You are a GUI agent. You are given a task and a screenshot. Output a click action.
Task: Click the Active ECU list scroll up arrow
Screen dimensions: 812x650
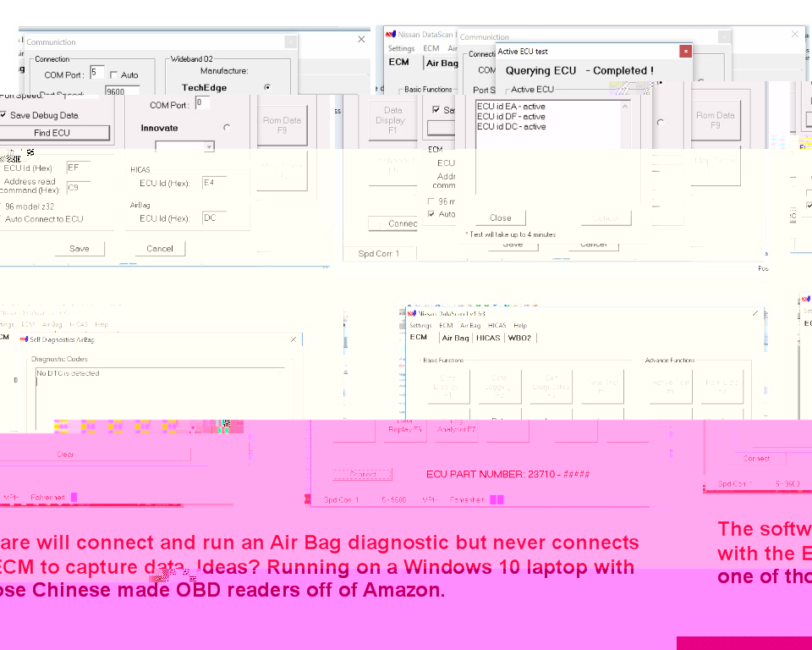(x=624, y=107)
